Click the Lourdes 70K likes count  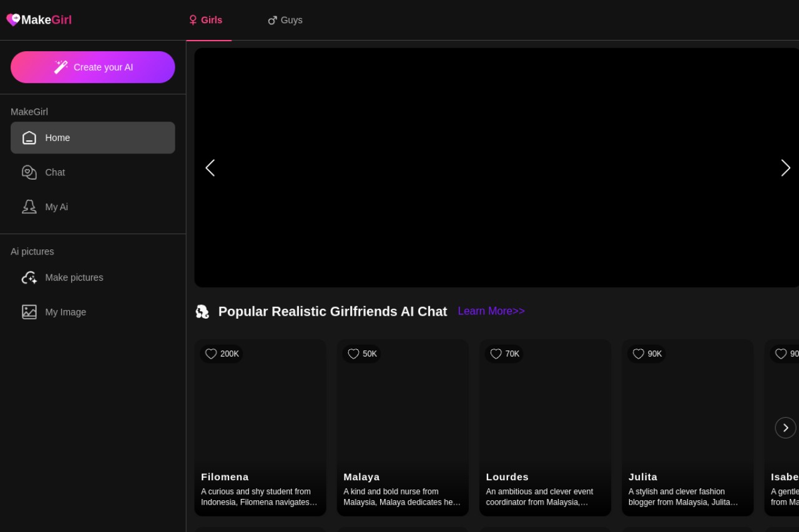pos(512,354)
